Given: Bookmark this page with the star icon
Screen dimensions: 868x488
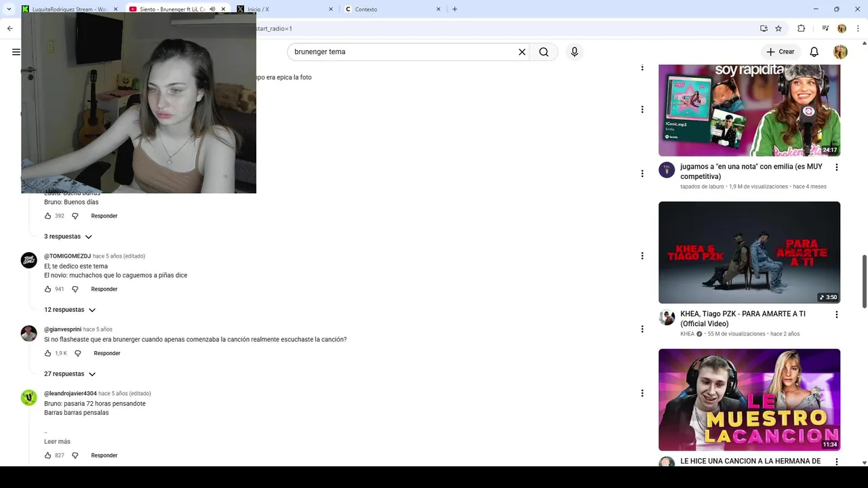Looking at the screenshot, I should point(778,28).
